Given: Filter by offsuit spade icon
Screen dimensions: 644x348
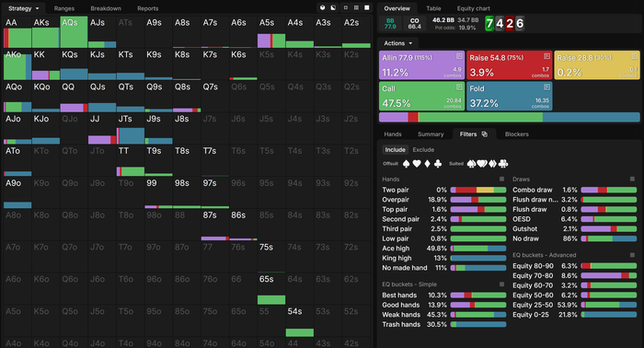Looking at the screenshot, I should pyautogui.click(x=407, y=164).
